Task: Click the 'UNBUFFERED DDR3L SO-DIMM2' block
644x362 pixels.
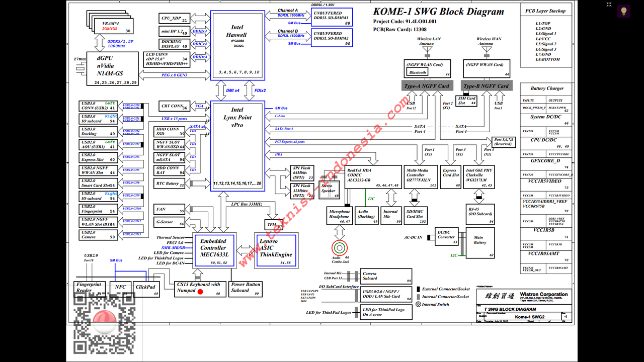Action: pyautogui.click(x=332, y=38)
